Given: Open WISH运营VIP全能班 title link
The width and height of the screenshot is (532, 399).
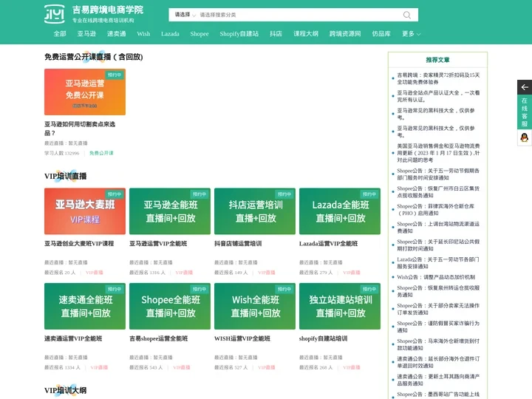Looking at the screenshot, I should [242, 338].
